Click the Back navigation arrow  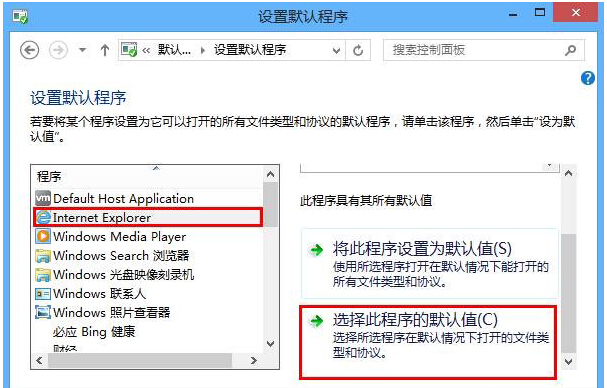[x=30, y=50]
